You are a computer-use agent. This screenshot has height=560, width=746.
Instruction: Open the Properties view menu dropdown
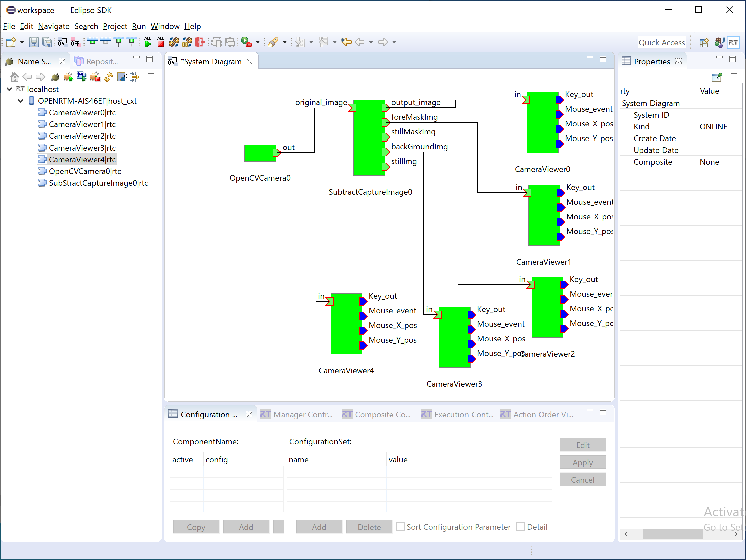(734, 75)
